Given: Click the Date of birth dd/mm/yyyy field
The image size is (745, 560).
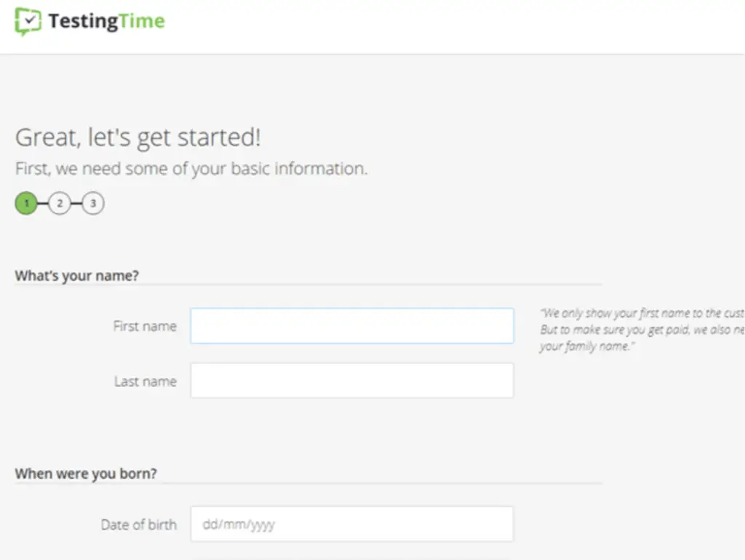Looking at the screenshot, I should (x=352, y=524).
